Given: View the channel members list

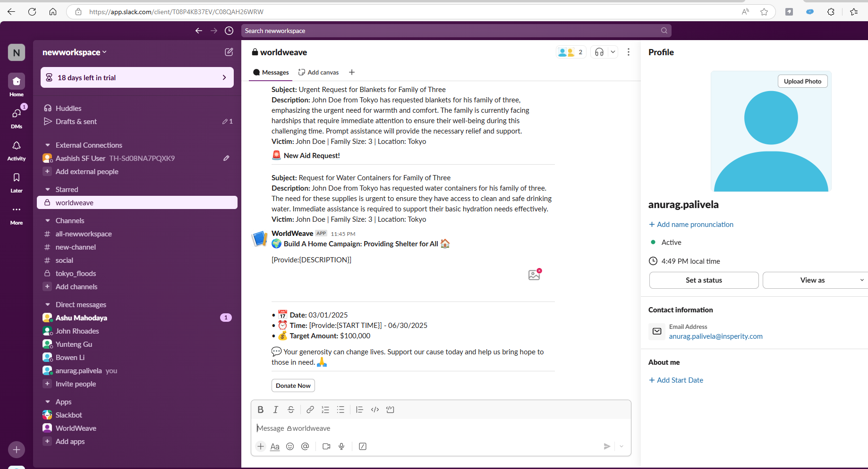Looking at the screenshot, I should click(x=571, y=52).
